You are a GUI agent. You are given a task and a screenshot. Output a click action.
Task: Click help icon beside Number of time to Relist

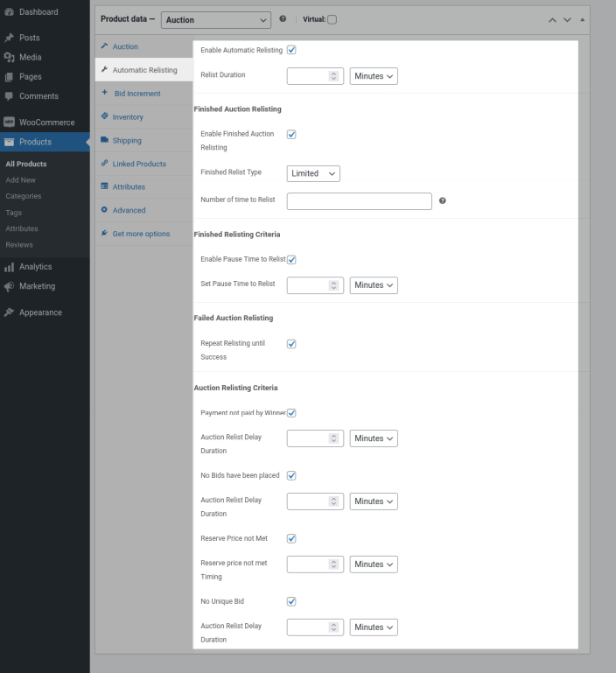[x=443, y=201]
